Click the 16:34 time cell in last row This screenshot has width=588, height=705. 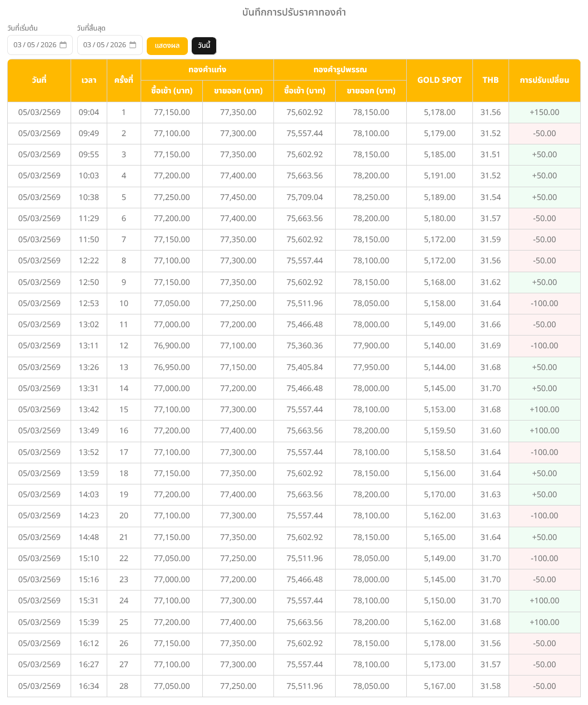[88, 686]
